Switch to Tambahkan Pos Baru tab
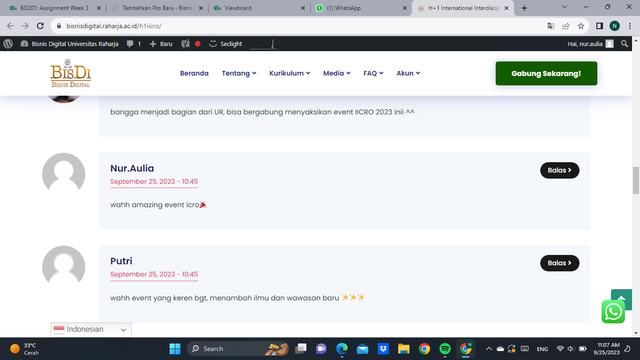 (x=157, y=8)
